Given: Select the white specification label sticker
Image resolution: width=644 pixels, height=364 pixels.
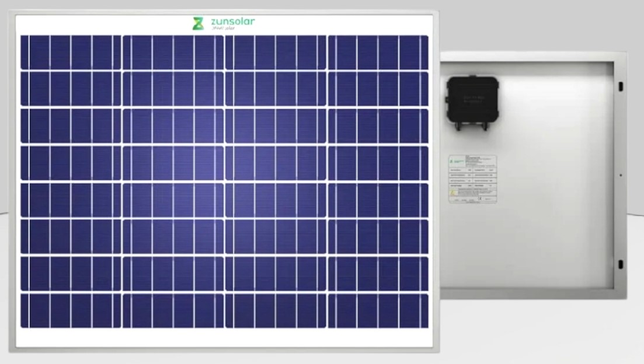Looking at the screenshot, I should (x=472, y=178).
